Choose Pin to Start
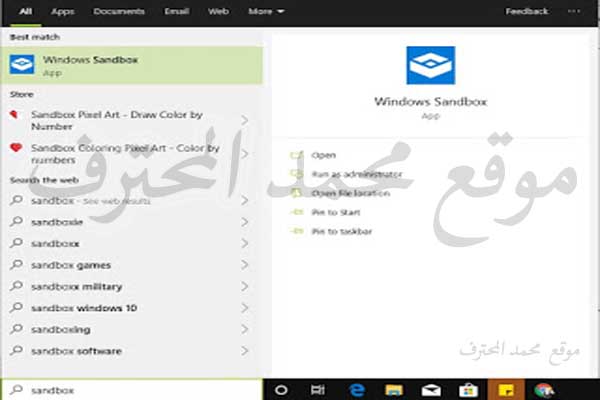600x400 pixels. [x=336, y=212]
